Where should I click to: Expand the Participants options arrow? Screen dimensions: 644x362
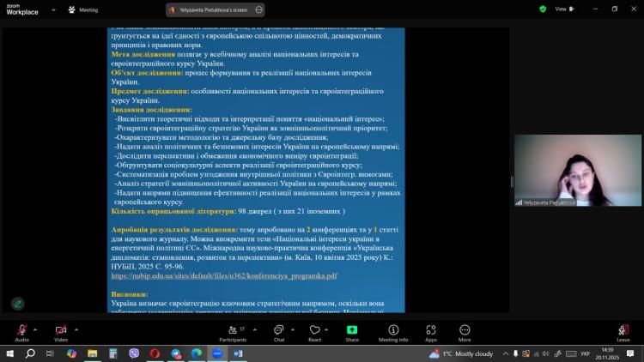[x=255, y=329]
